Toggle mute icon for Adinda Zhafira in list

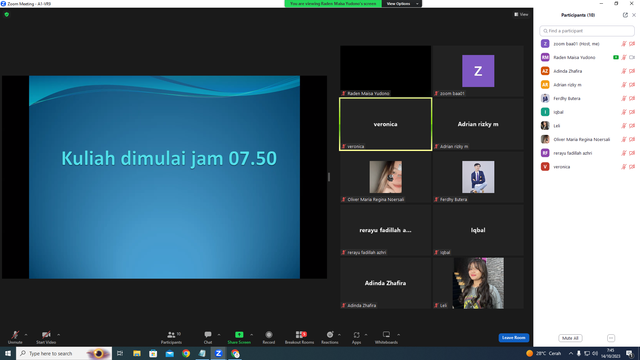coord(624,71)
